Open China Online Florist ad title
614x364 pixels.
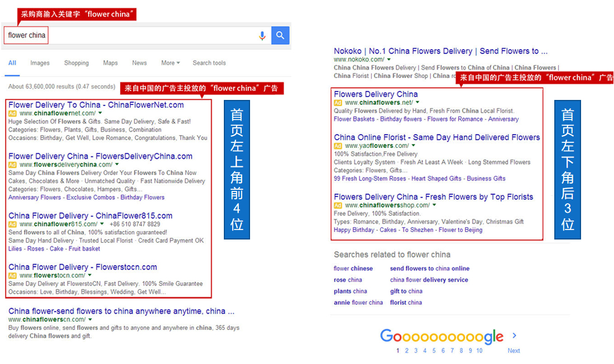pos(436,137)
